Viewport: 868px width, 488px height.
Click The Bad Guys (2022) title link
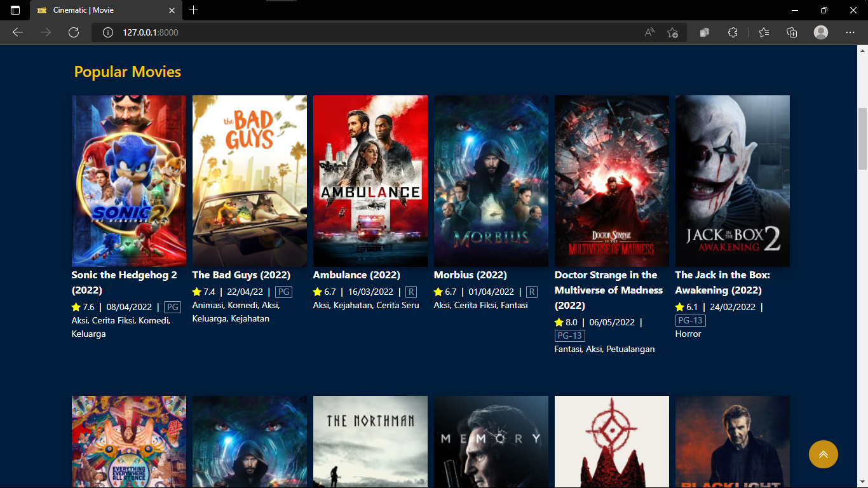pos(241,275)
